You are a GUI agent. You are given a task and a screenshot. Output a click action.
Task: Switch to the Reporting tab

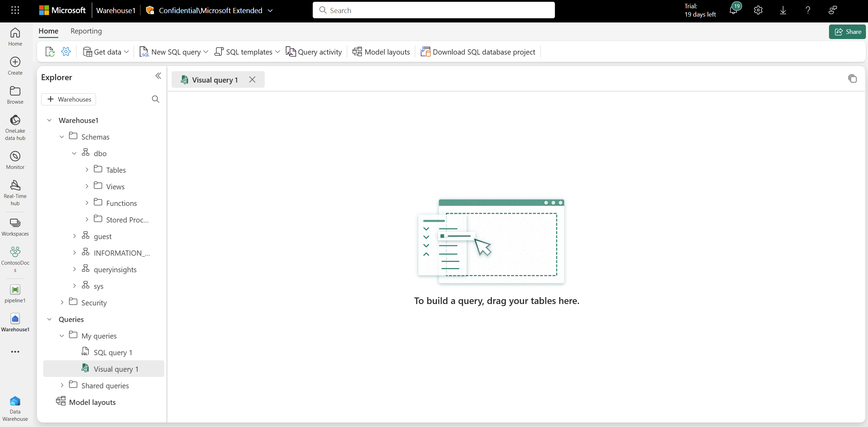coord(86,31)
